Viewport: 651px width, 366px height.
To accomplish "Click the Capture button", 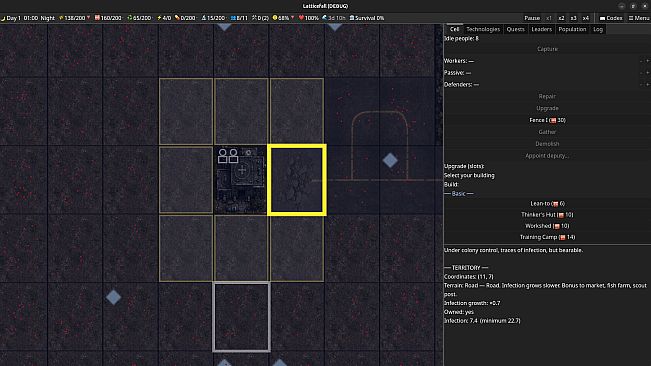I will coord(547,49).
